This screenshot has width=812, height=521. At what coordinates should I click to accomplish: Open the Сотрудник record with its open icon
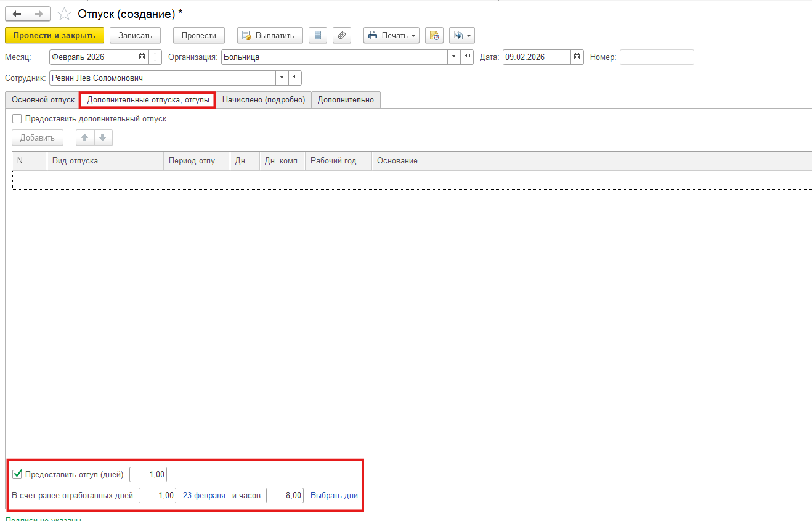296,78
